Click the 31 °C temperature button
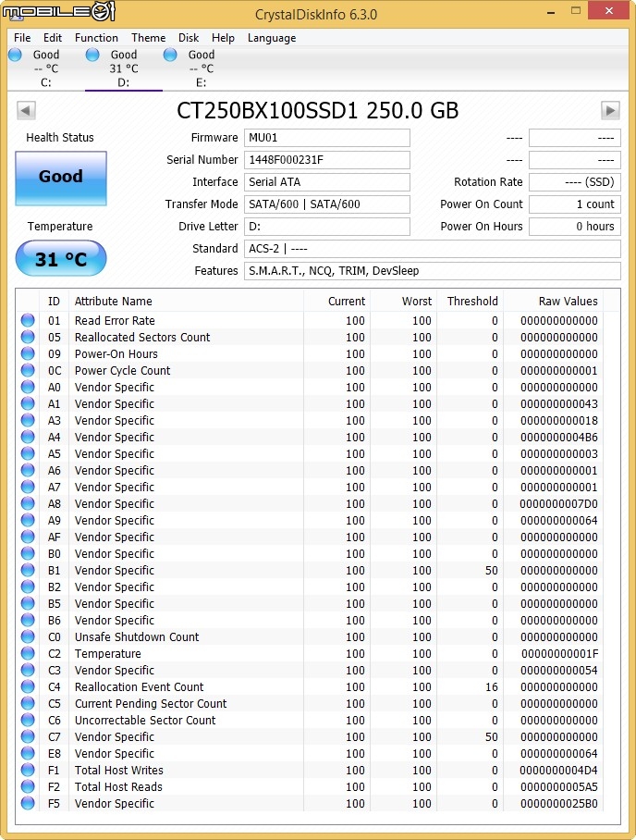 61,259
